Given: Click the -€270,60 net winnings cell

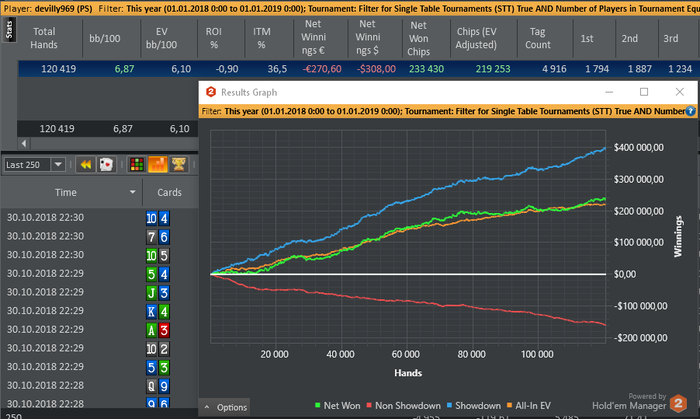Looking at the screenshot, I should point(321,69).
